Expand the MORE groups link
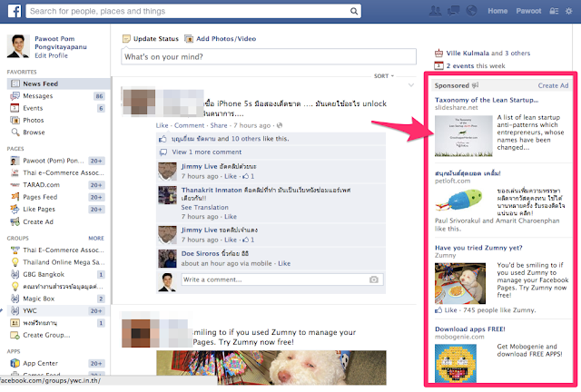This screenshot has height=392, width=581. tap(96, 239)
